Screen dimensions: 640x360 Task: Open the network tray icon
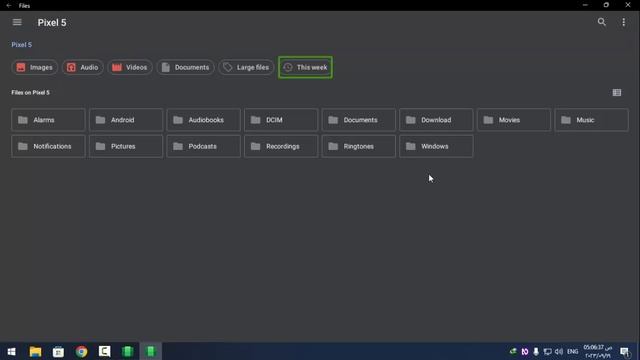coord(547,351)
